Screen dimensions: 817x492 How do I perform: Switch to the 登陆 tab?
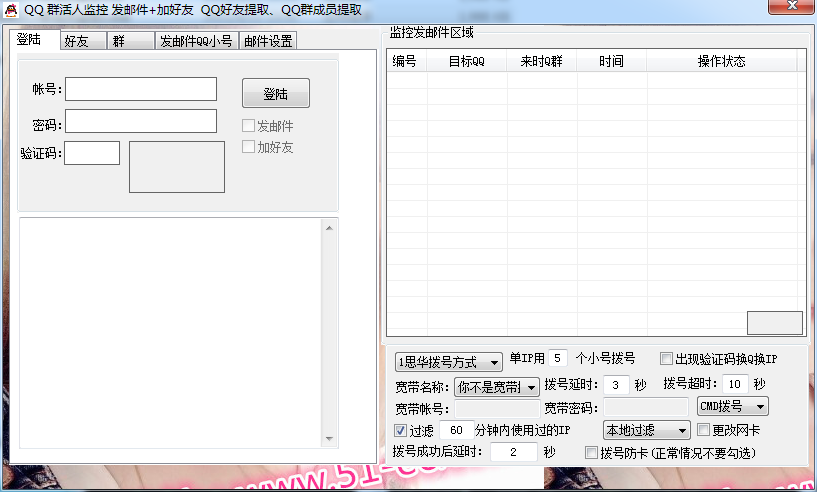point(34,40)
